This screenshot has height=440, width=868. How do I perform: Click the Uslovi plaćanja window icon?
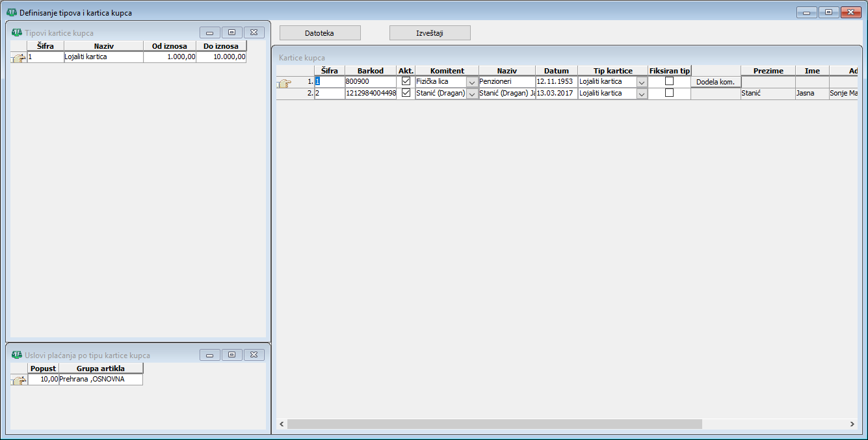[x=17, y=355]
